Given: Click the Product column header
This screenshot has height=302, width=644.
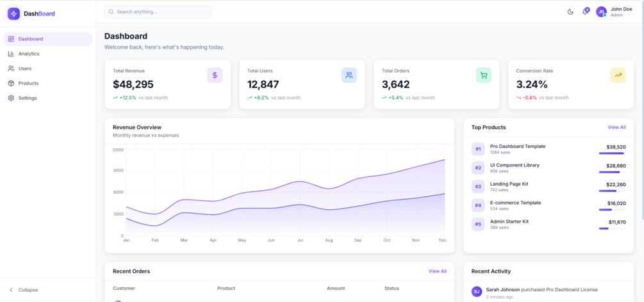Looking at the screenshot, I should (x=226, y=288).
